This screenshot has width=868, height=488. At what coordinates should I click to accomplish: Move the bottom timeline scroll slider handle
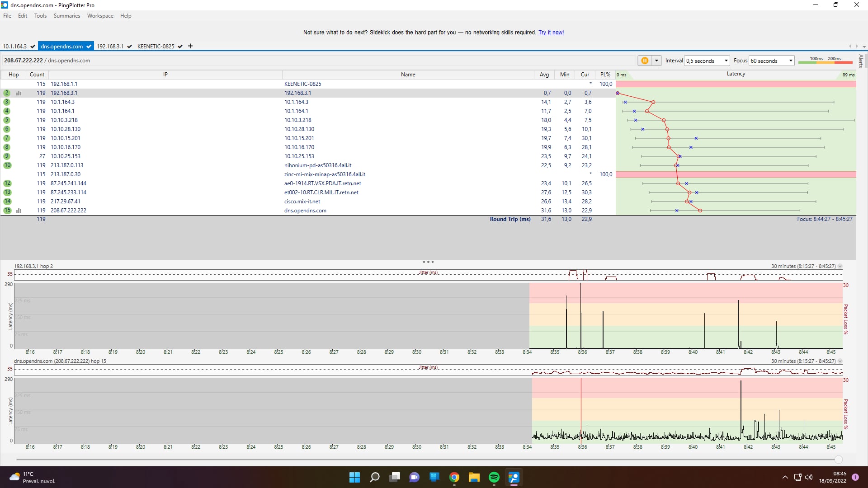pyautogui.click(x=839, y=460)
